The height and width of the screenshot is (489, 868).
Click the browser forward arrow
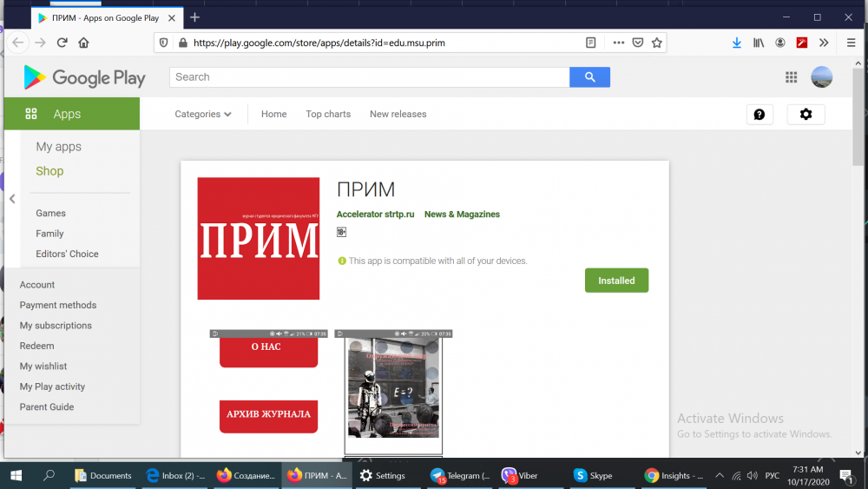click(40, 43)
